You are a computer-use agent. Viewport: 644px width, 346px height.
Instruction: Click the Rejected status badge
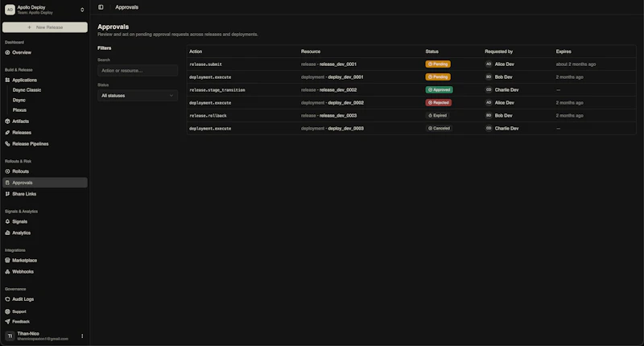(x=439, y=103)
